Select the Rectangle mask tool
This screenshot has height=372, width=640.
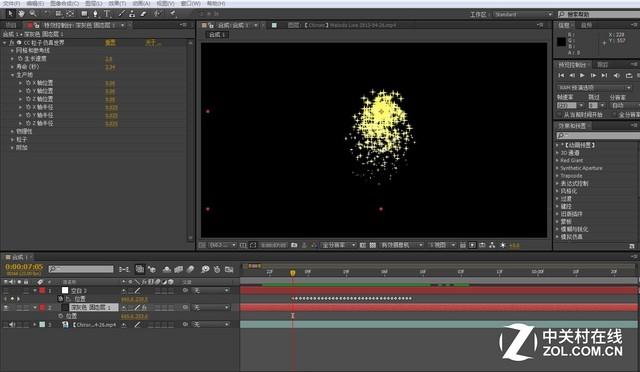(x=84, y=13)
